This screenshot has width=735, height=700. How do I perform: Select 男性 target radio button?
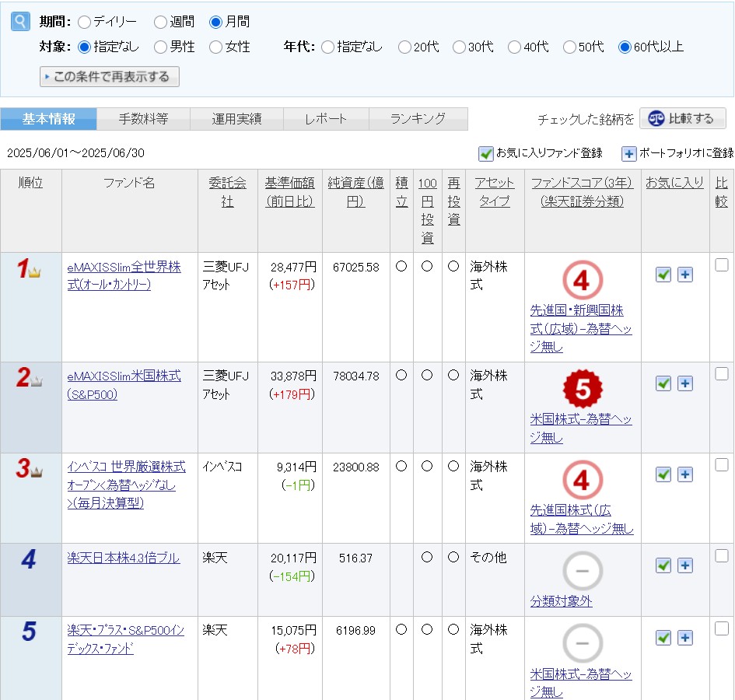(x=160, y=47)
